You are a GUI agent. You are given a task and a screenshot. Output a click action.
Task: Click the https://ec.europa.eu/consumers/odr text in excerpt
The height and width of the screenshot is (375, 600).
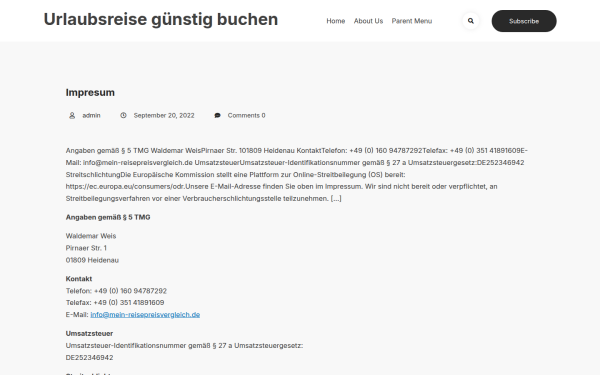click(x=126, y=186)
